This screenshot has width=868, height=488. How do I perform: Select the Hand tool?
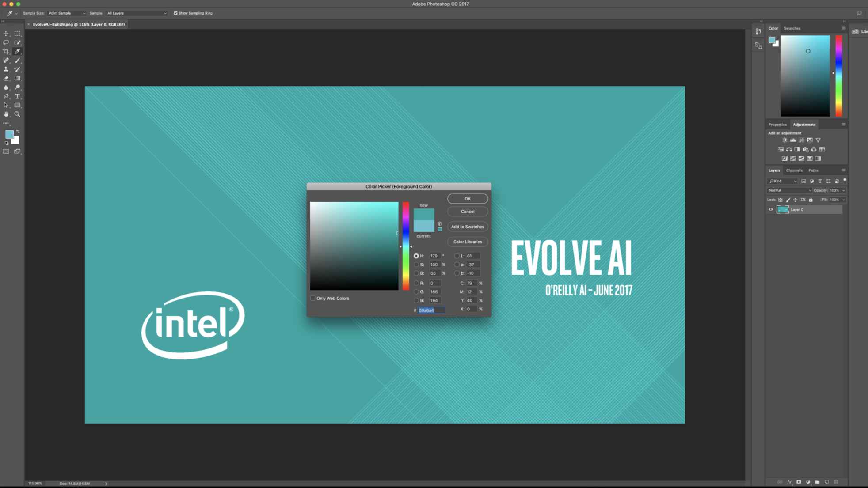click(6, 114)
